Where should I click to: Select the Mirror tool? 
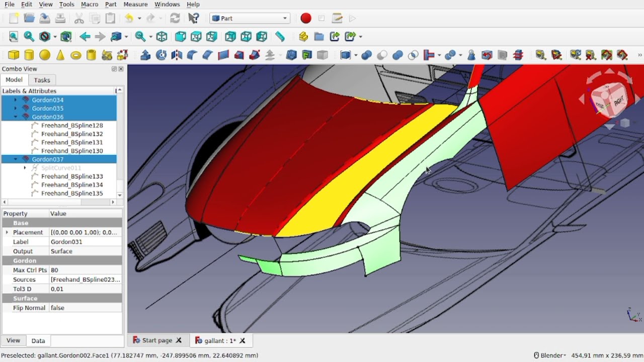pyautogui.click(x=177, y=55)
